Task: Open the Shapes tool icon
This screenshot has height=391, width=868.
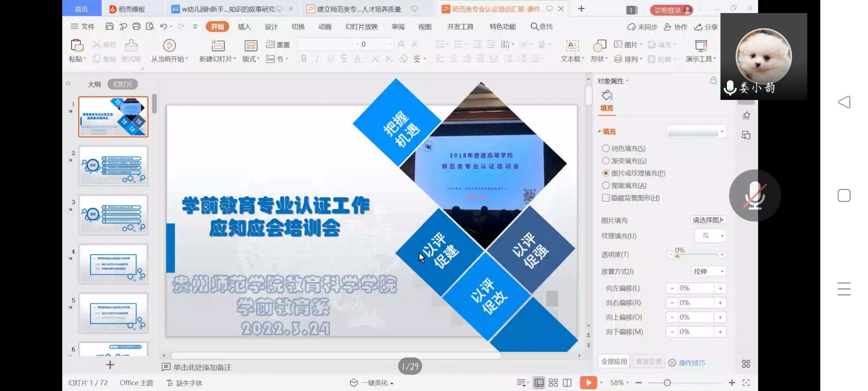Action: 599,46
